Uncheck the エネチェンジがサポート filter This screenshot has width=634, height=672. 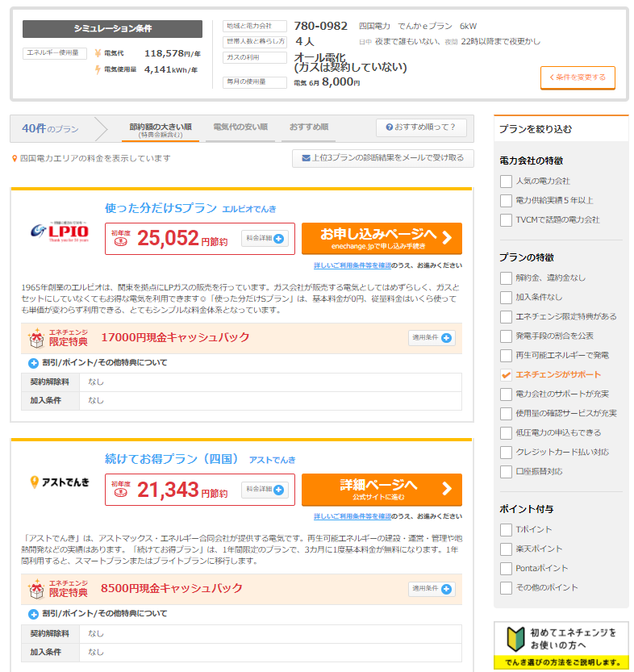pos(506,375)
